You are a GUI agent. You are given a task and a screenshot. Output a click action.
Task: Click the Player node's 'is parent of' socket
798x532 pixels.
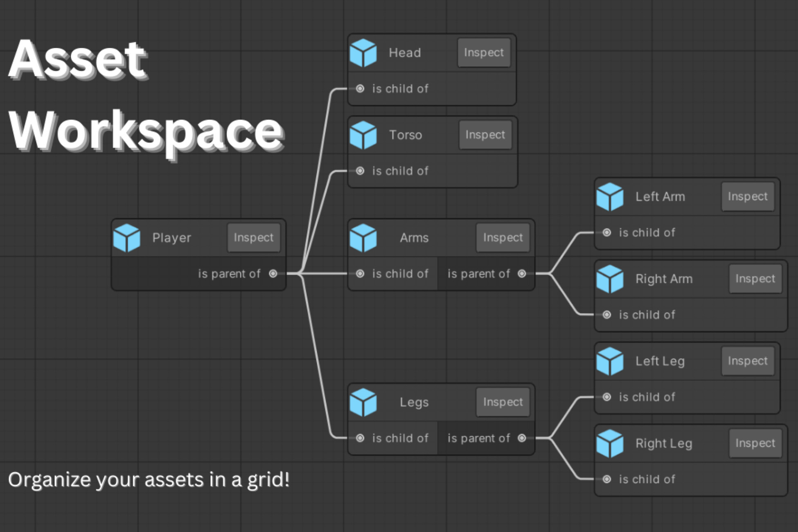(x=273, y=274)
